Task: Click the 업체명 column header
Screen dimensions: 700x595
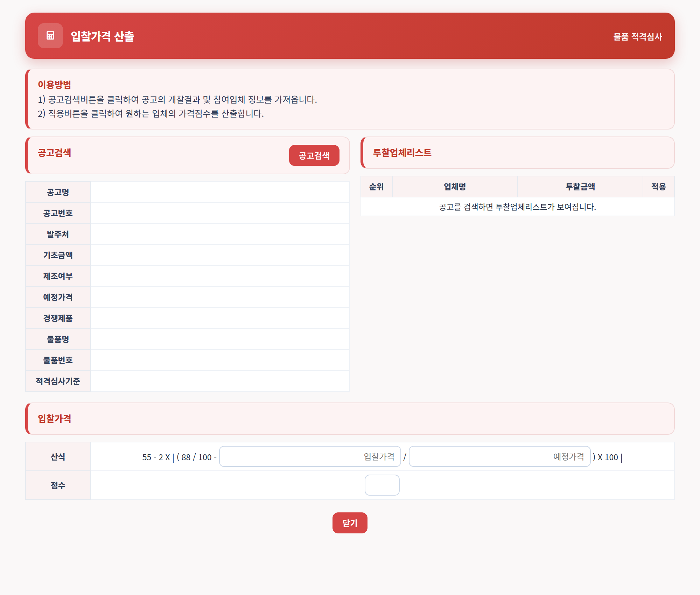Action: coord(455,187)
